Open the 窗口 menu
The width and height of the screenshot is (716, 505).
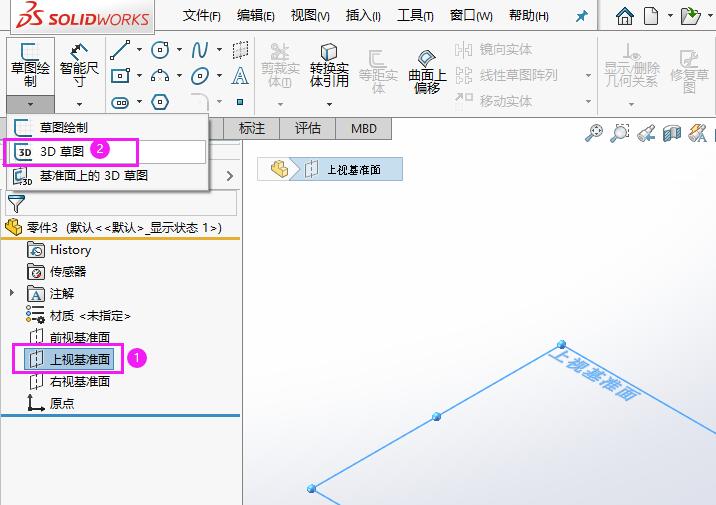click(471, 16)
